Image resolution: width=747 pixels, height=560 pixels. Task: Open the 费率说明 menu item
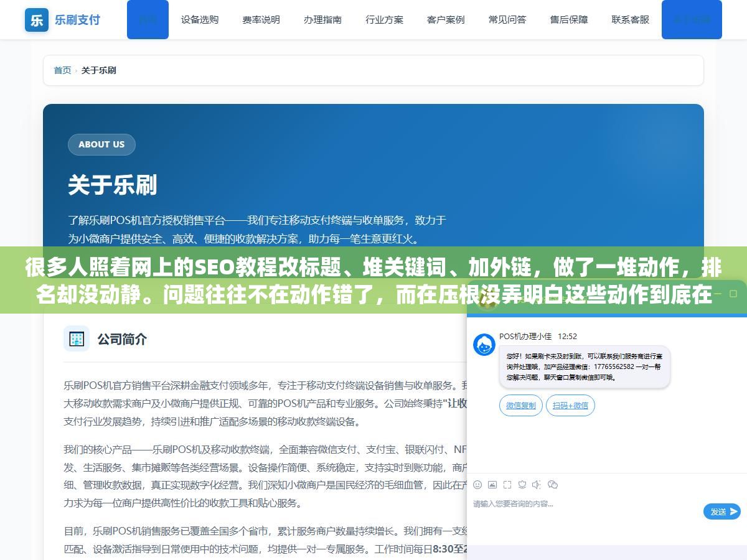[x=261, y=19]
